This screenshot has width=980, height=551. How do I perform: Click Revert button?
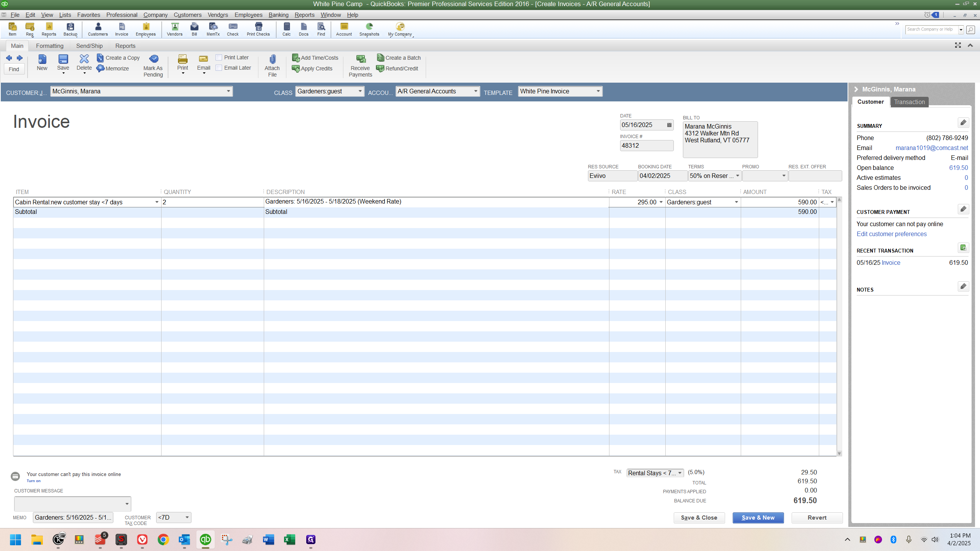[x=817, y=518]
